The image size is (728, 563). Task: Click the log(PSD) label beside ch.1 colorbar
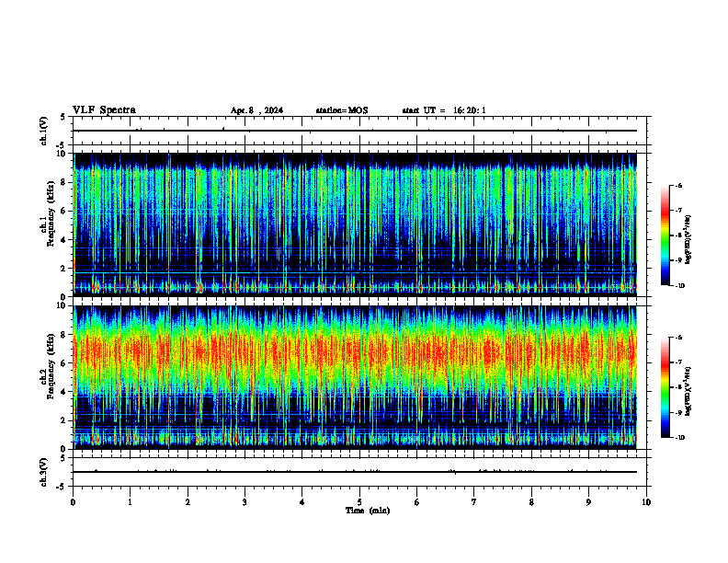pos(688,240)
